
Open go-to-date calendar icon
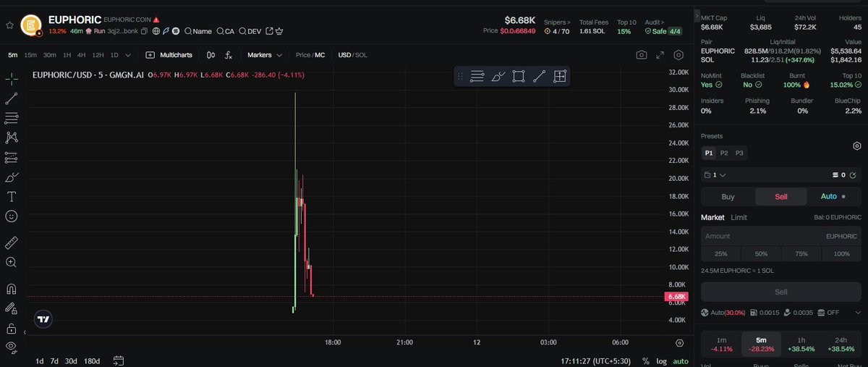pos(119,360)
